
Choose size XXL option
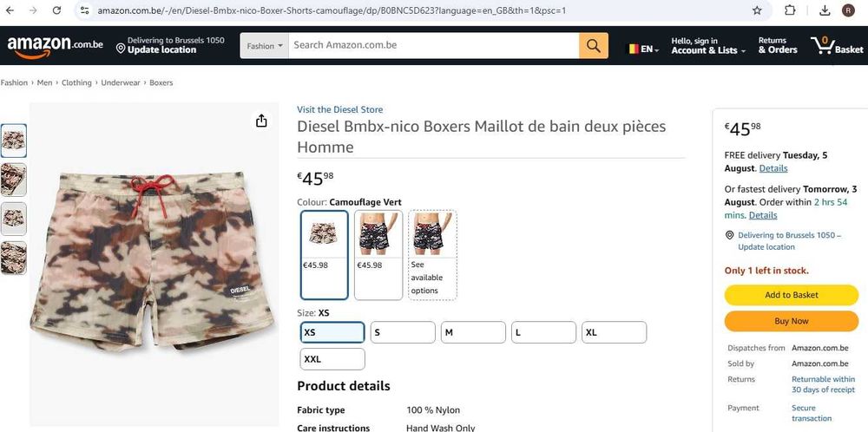click(332, 359)
